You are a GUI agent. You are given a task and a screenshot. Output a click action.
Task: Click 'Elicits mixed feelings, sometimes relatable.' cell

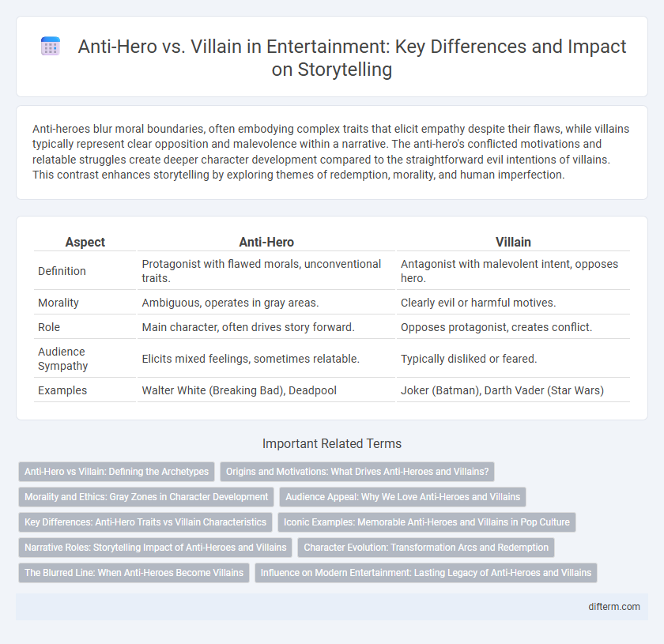[x=266, y=359]
